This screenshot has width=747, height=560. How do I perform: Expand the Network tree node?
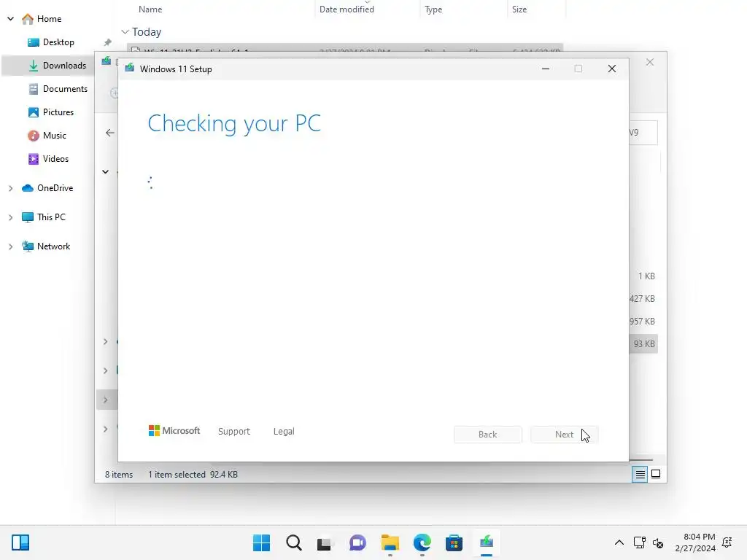coord(10,246)
